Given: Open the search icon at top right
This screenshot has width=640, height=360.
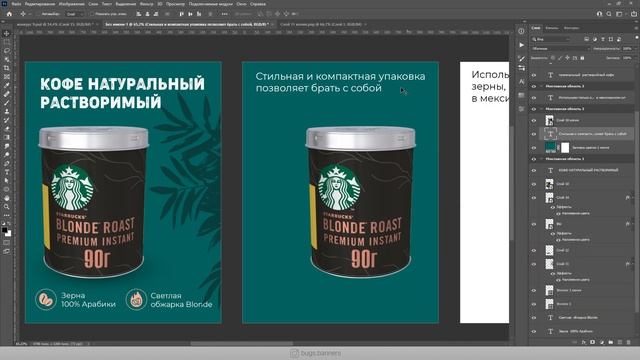Looking at the screenshot, I should coord(609,14).
